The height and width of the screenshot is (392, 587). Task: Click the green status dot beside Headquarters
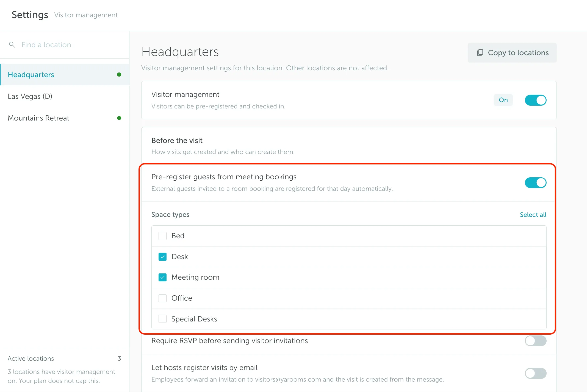[119, 74]
